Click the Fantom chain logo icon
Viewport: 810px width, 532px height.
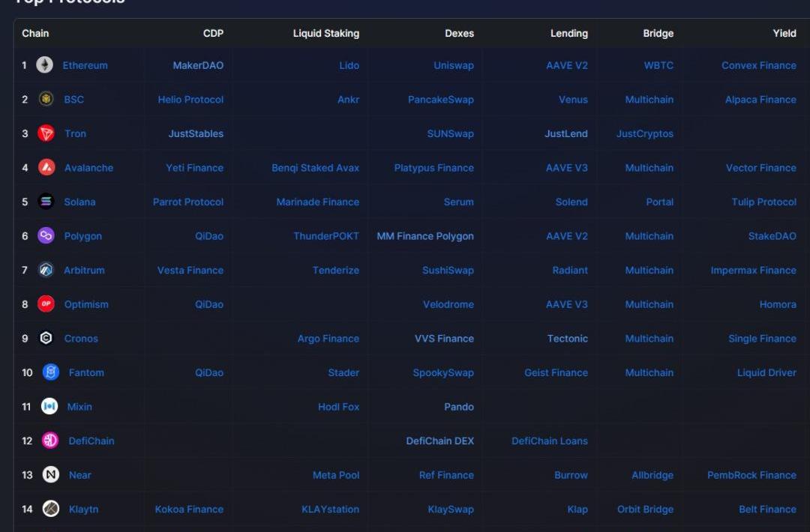click(50, 372)
